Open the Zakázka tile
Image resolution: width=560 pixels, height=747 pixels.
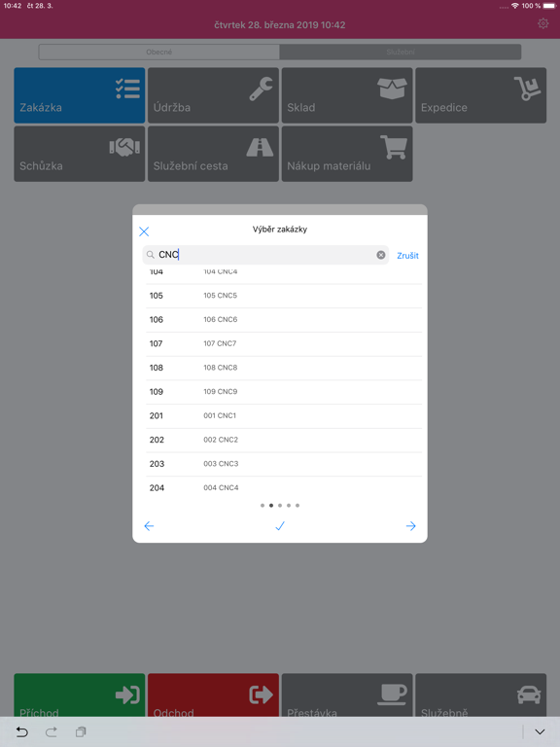(x=80, y=95)
